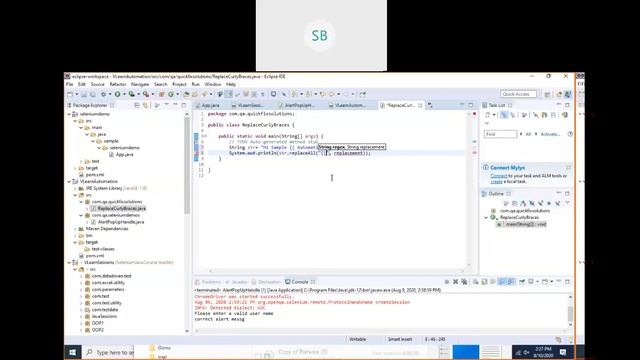
Task: Dismiss the Connect Mylyn notice
Action: [568, 167]
